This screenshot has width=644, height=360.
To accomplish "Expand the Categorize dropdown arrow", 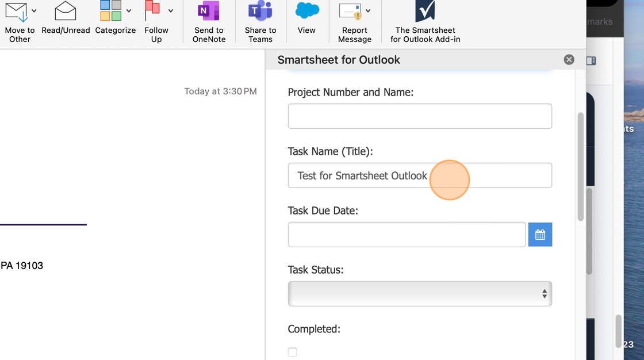I will (x=129, y=11).
